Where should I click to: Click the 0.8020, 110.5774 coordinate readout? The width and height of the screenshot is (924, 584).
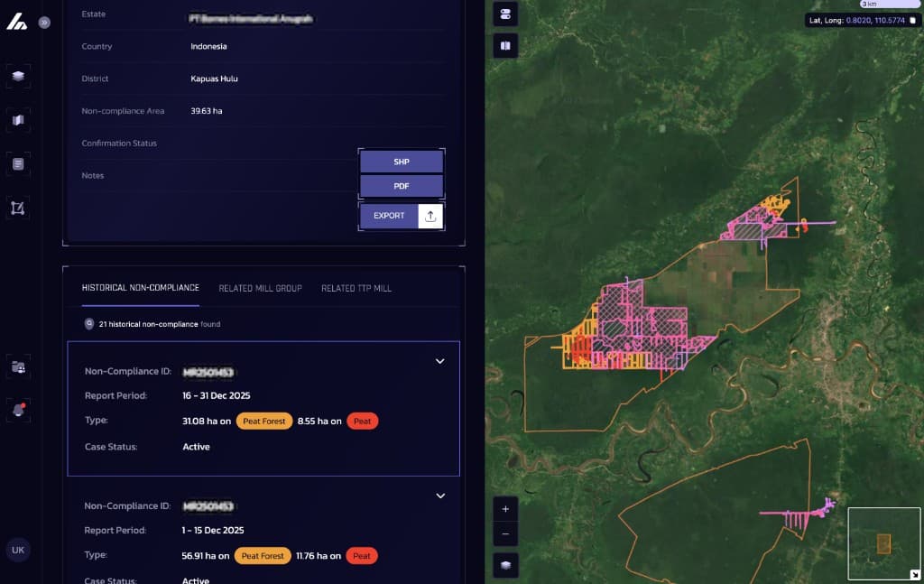click(x=875, y=20)
